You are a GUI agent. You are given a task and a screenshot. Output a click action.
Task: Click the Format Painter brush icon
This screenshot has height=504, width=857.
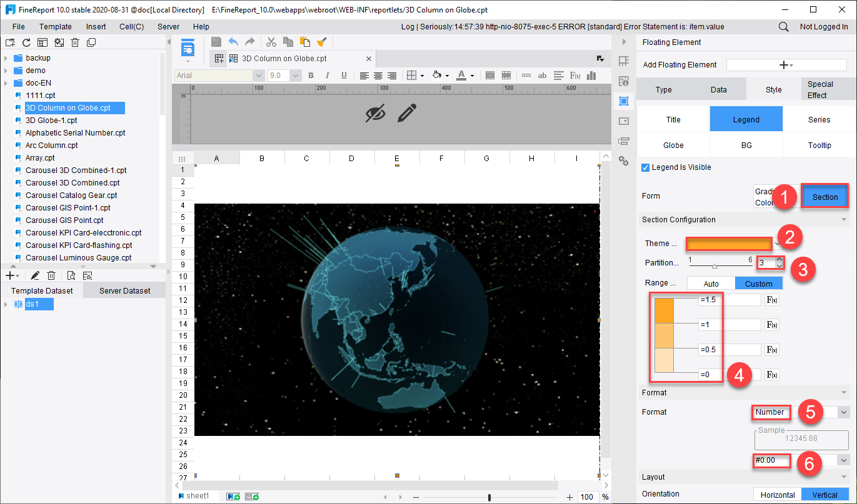[x=322, y=42]
